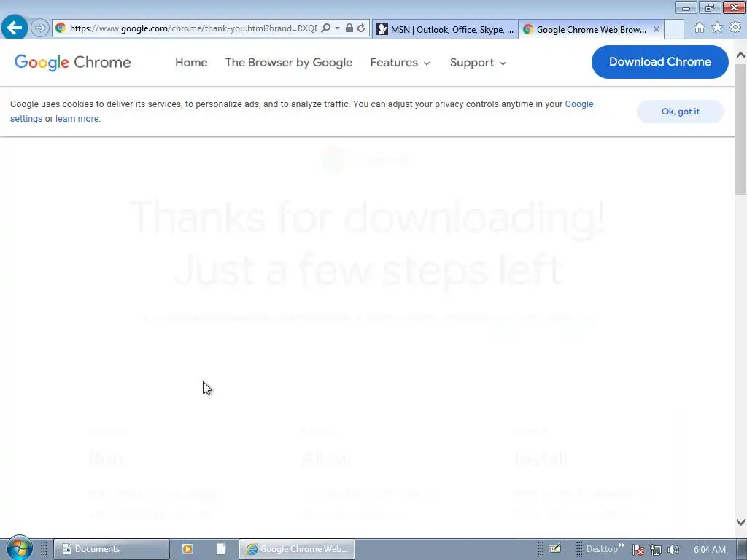Launch the media player taskbar icon

click(187, 549)
